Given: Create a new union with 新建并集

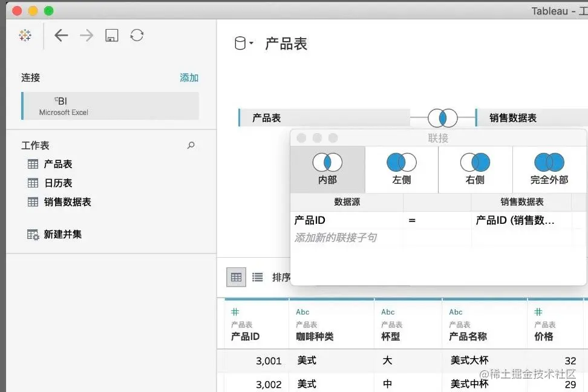Looking at the screenshot, I should (63, 235).
